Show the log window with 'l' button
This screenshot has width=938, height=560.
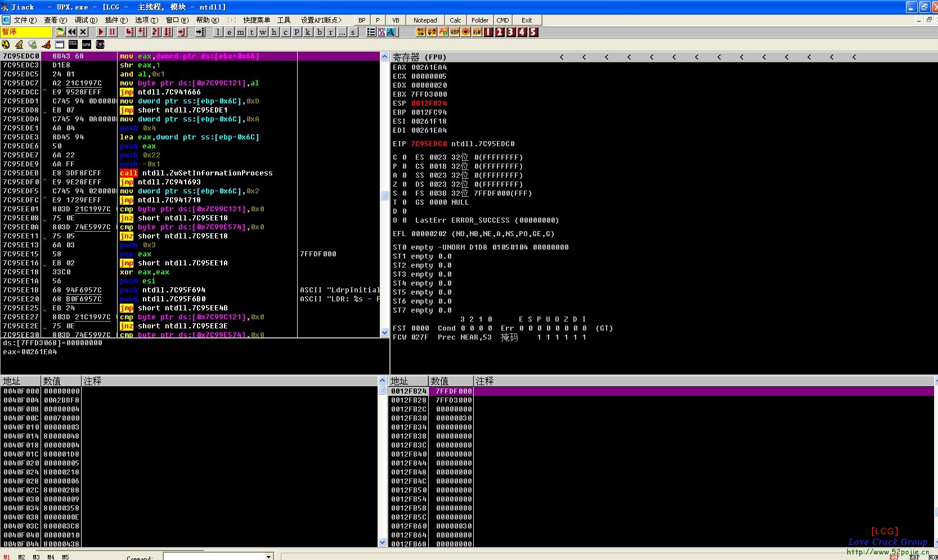218,32
